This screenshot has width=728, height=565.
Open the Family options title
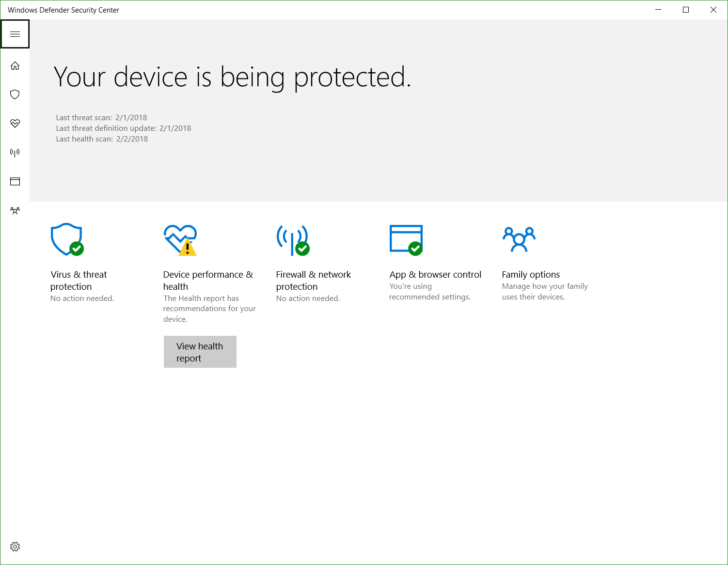click(x=531, y=275)
